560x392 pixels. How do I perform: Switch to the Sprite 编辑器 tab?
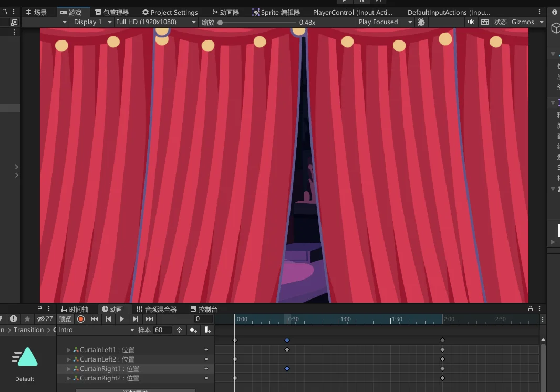point(276,12)
